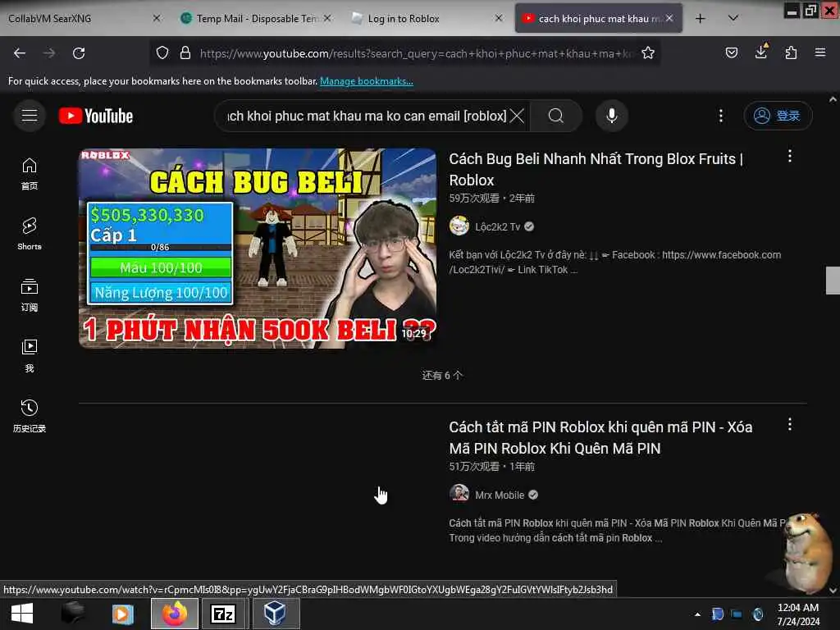Viewport: 840px width, 630px height.
Task: Play the Cách Bug Beli thumbnail
Action: click(x=258, y=249)
